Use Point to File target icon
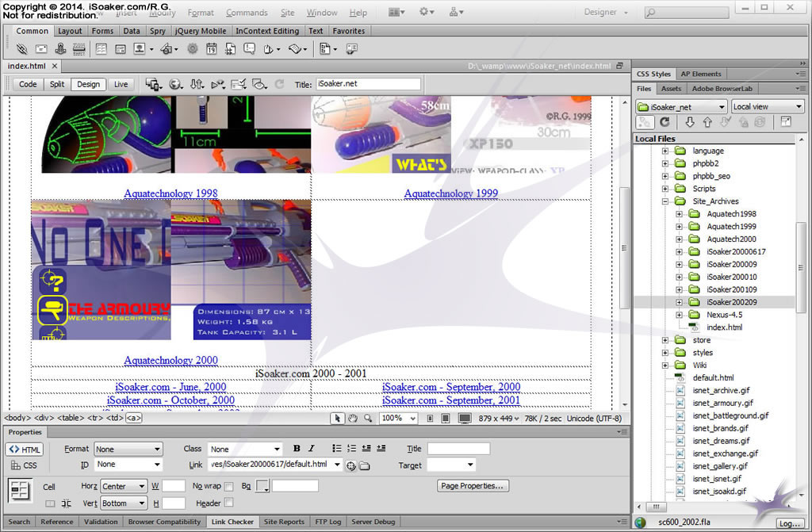The height and width of the screenshot is (532, 812). pos(351,465)
